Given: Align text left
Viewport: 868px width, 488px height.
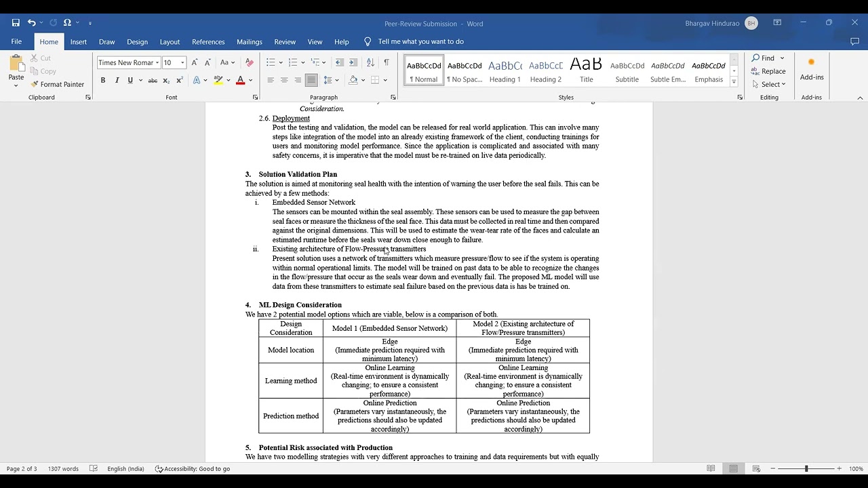Looking at the screenshot, I should [x=271, y=80].
